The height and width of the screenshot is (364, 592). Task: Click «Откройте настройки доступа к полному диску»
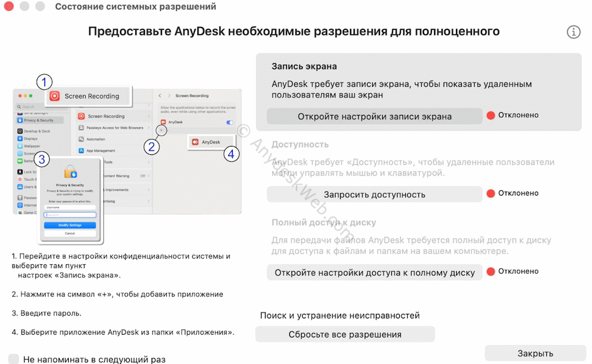pos(374,272)
